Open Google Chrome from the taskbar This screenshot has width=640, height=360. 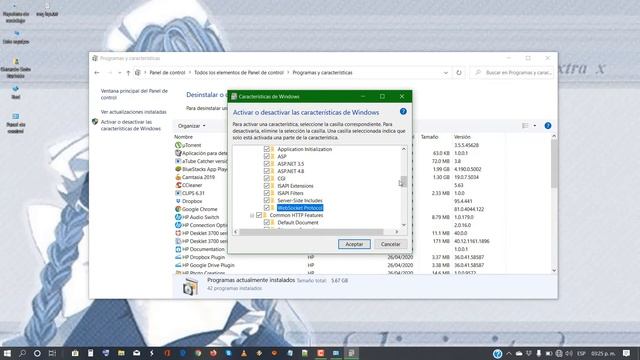click(x=198, y=353)
